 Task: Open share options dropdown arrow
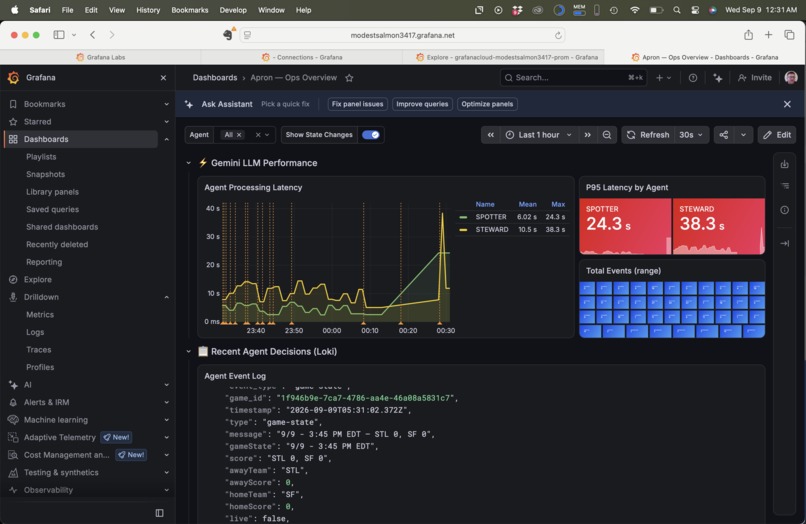point(743,135)
